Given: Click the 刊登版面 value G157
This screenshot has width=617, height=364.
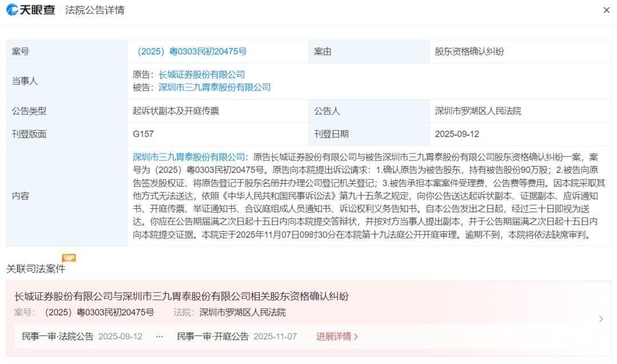Looking at the screenshot, I should click(143, 134).
